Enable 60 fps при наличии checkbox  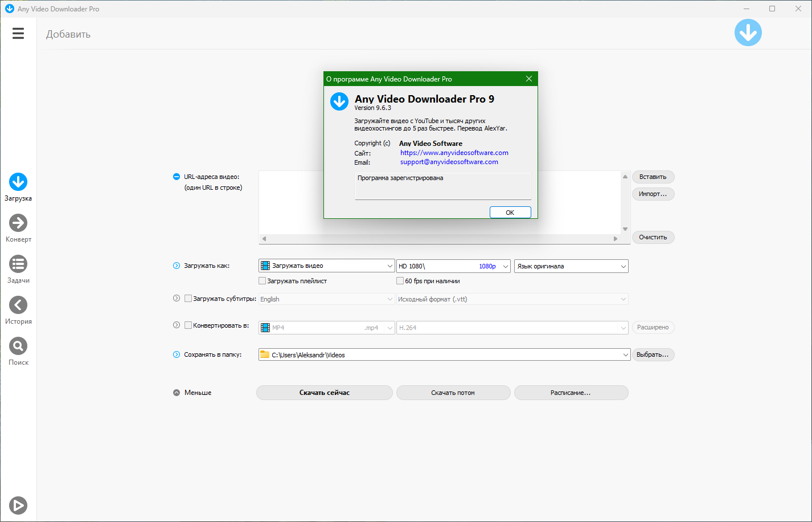coord(400,281)
